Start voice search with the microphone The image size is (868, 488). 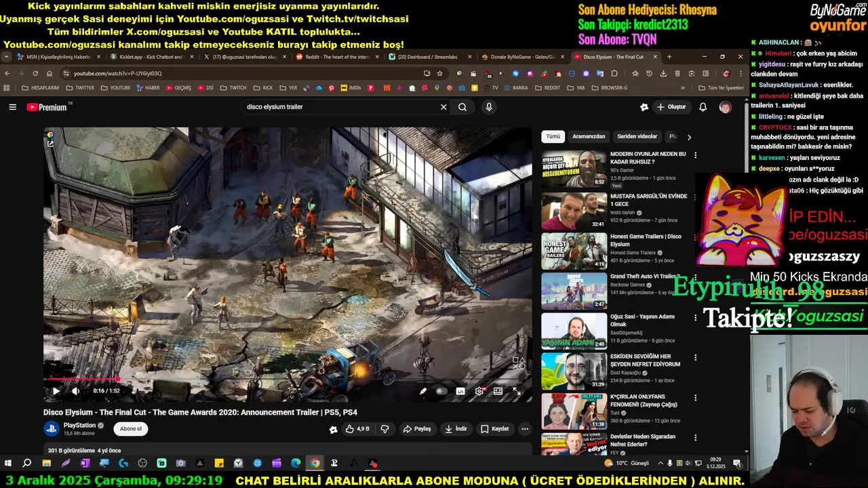click(489, 107)
